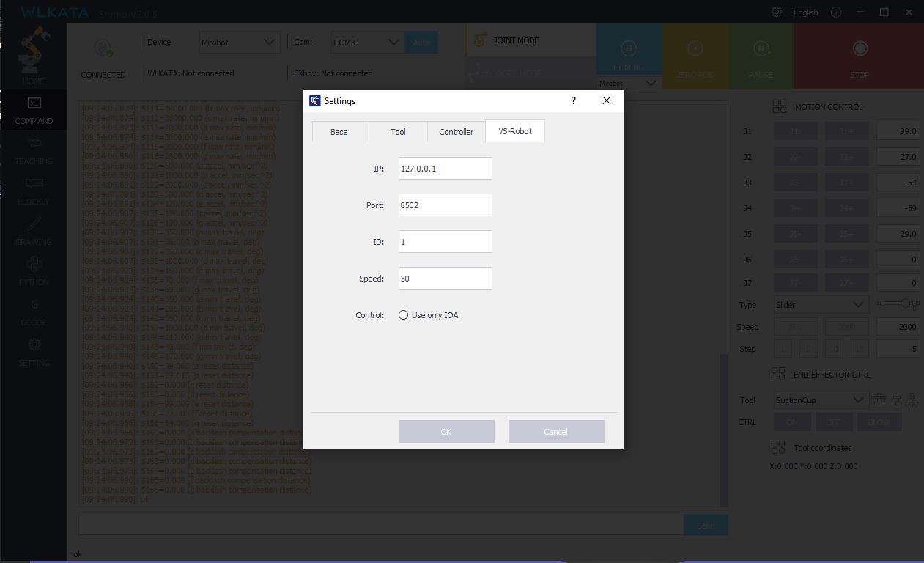The height and width of the screenshot is (563, 924).
Task: Click the motion Speed field showing 2000
Action: click(x=898, y=327)
